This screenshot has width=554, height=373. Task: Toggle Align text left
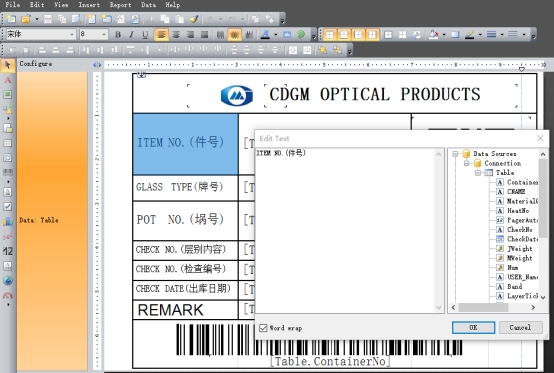(161, 35)
